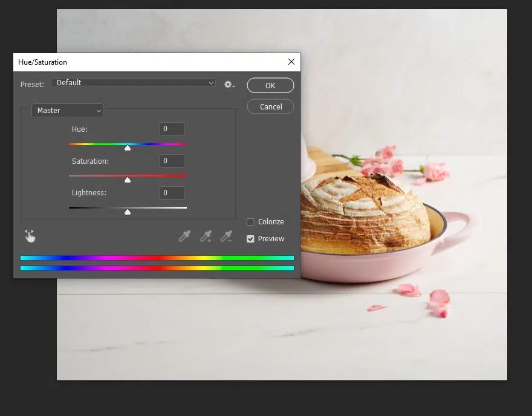Open the preset options gear menu
This screenshot has height=416, width=532.
tap(229, 85)
